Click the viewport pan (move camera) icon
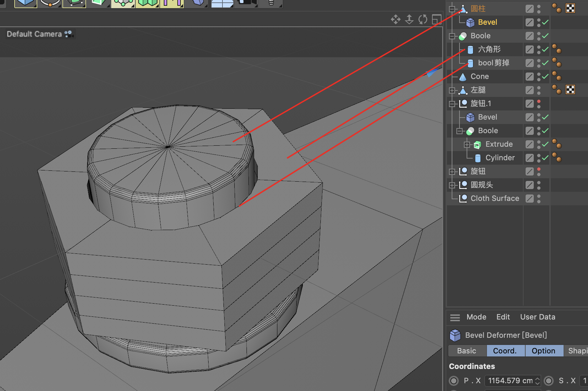Image resolution: width=588 pixels, height=391 pixels. (395, 19)
